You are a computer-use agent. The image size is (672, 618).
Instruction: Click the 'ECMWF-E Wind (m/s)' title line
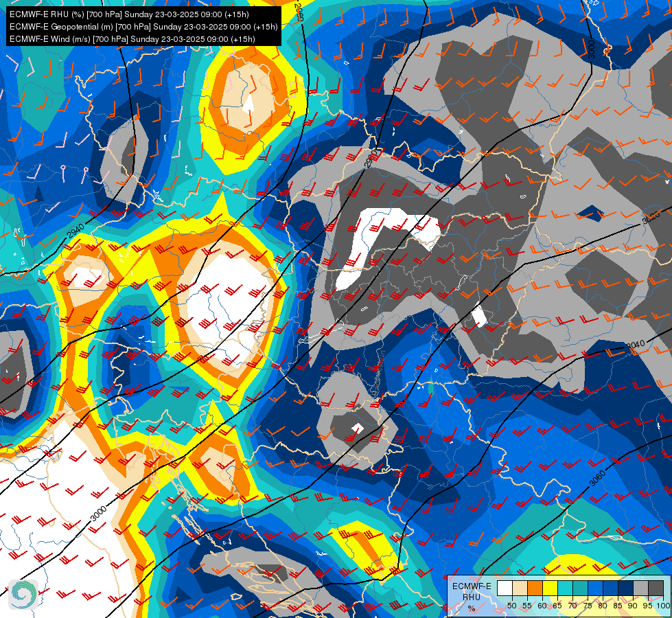[132, 39]
